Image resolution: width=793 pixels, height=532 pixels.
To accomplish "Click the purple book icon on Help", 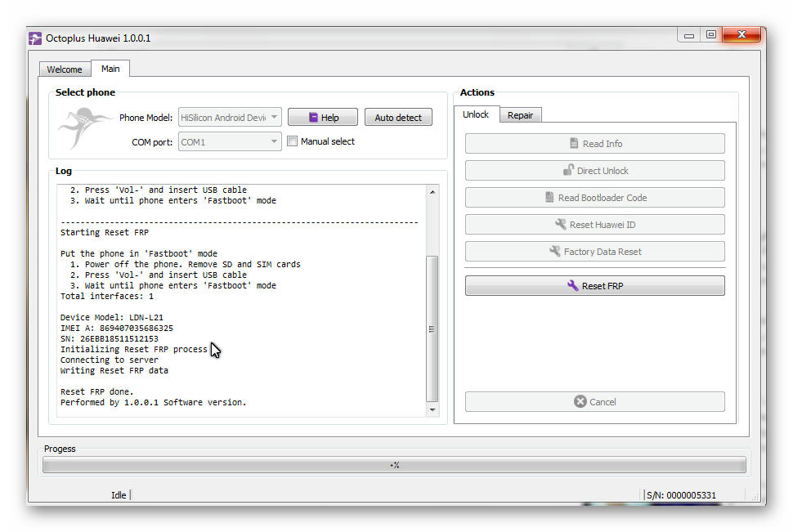I will 313,118.
